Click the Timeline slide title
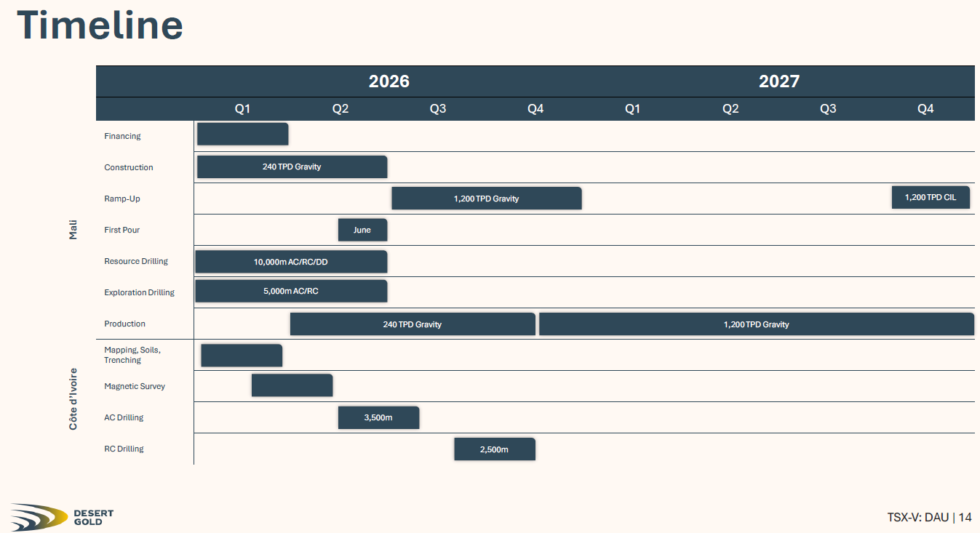Screen dimensions: 980x533 pyautogui.click(x=100, y=25)
